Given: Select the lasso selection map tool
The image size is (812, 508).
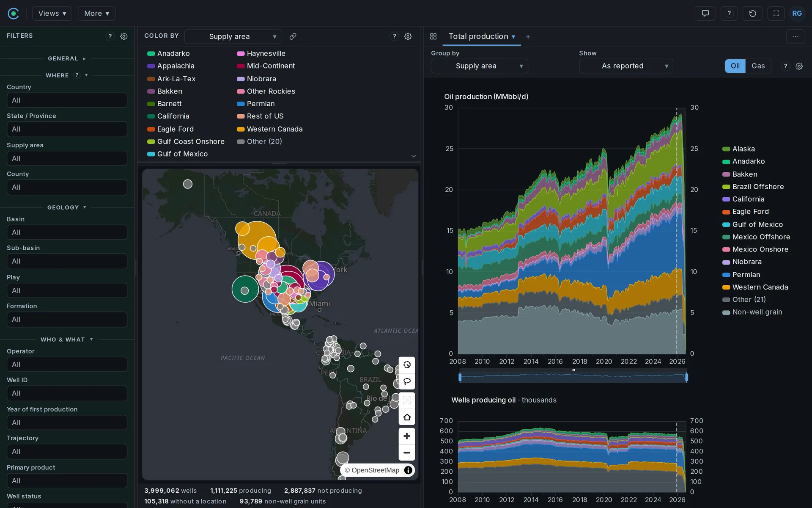Looking at the screenshot, I should click(x=407, y=381).
